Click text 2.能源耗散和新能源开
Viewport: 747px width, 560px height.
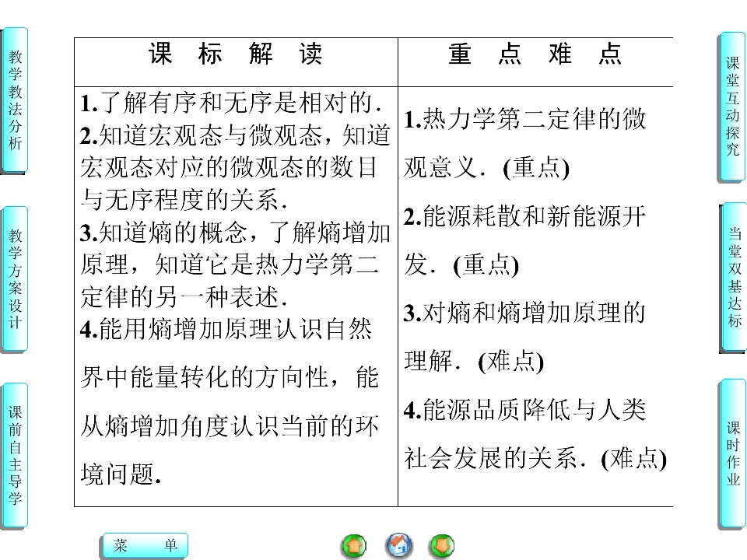coord(525,216)
